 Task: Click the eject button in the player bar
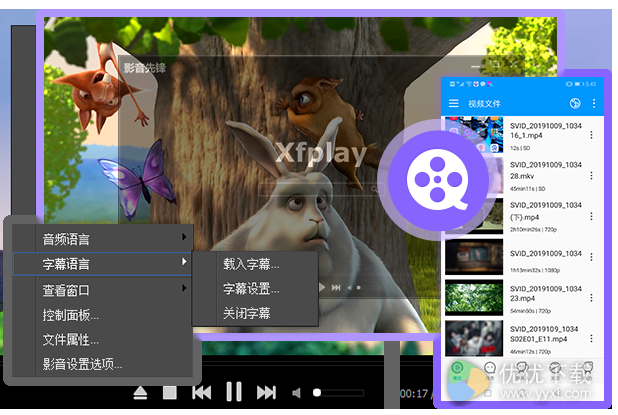pyautogui.click(x=140, y=393)
